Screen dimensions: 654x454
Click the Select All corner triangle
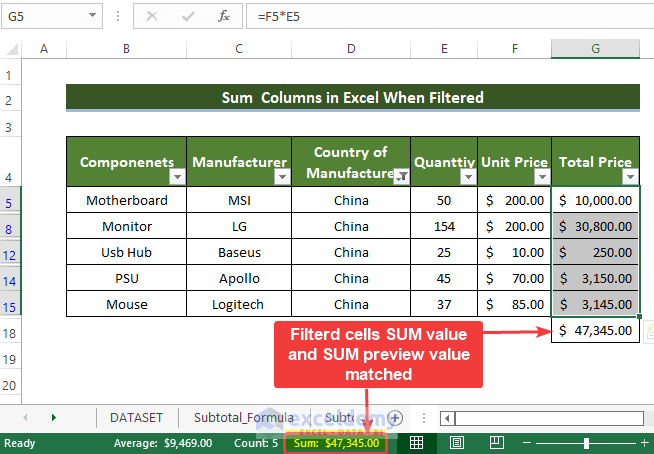(x=12, y=49)
